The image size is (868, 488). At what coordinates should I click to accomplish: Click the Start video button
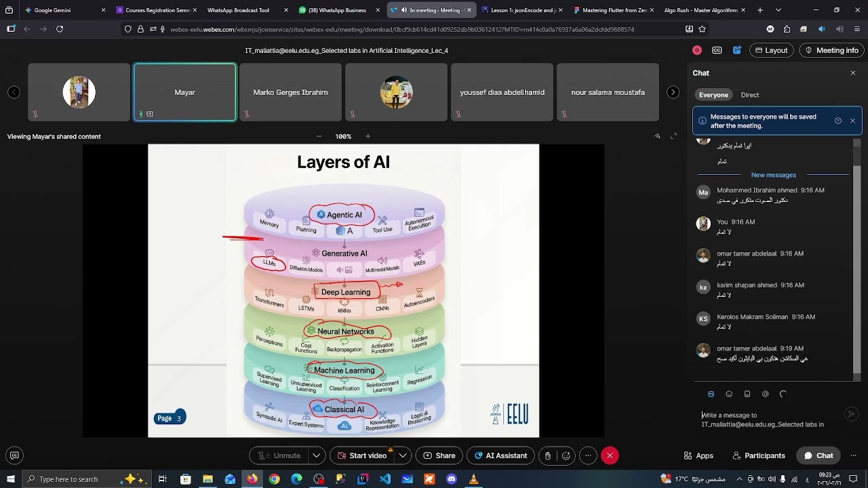tap(362, 455)
